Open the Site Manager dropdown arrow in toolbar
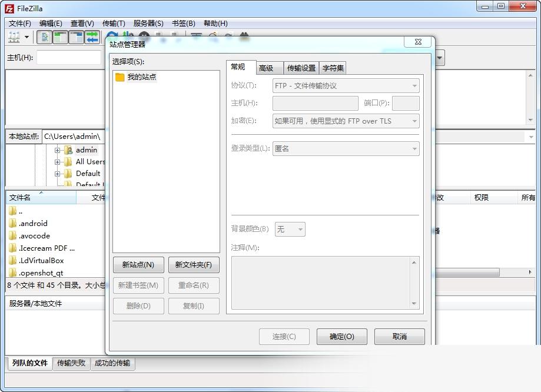541x392 pixels. click(x=26, y=37)
